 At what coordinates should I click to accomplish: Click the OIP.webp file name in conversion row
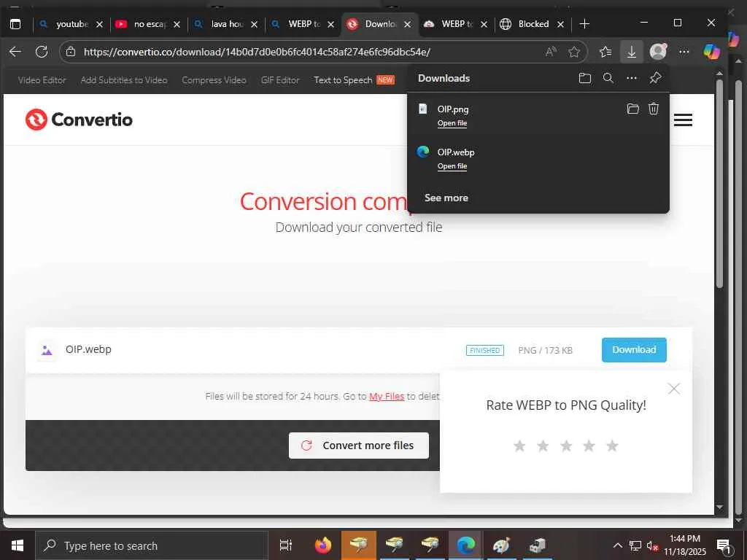(x=88, y=349)
